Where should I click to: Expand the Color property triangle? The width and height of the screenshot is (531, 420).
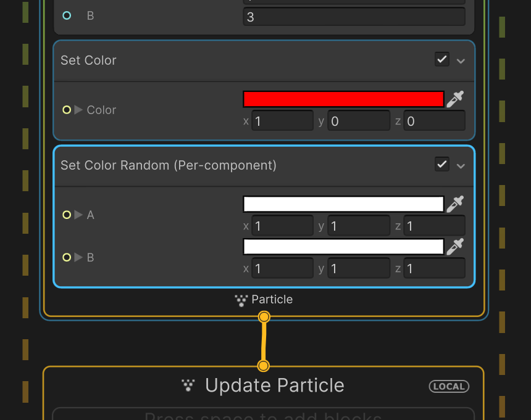(78, 110)
